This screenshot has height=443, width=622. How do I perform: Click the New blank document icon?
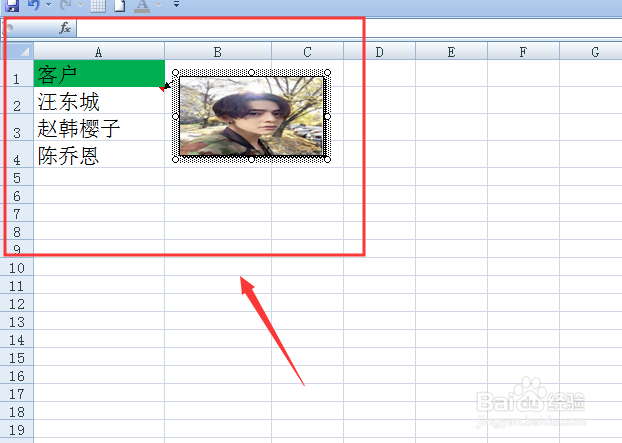[119, 5]
